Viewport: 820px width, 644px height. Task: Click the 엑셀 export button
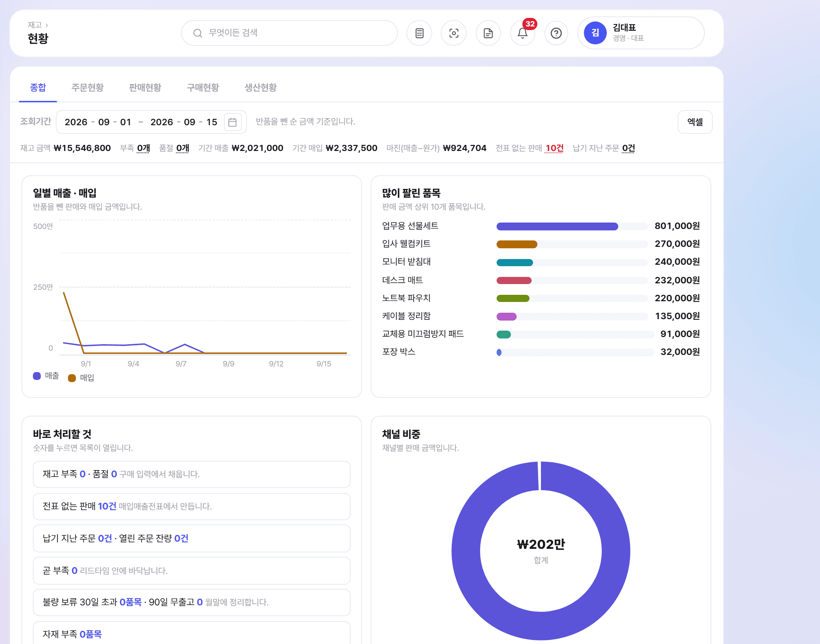tap(694, 122)
